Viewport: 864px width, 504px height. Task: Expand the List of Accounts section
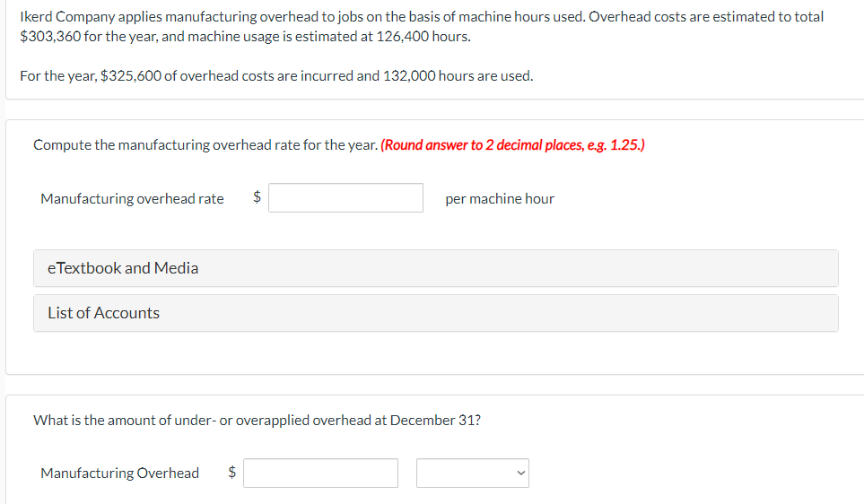tap(436, 313)
